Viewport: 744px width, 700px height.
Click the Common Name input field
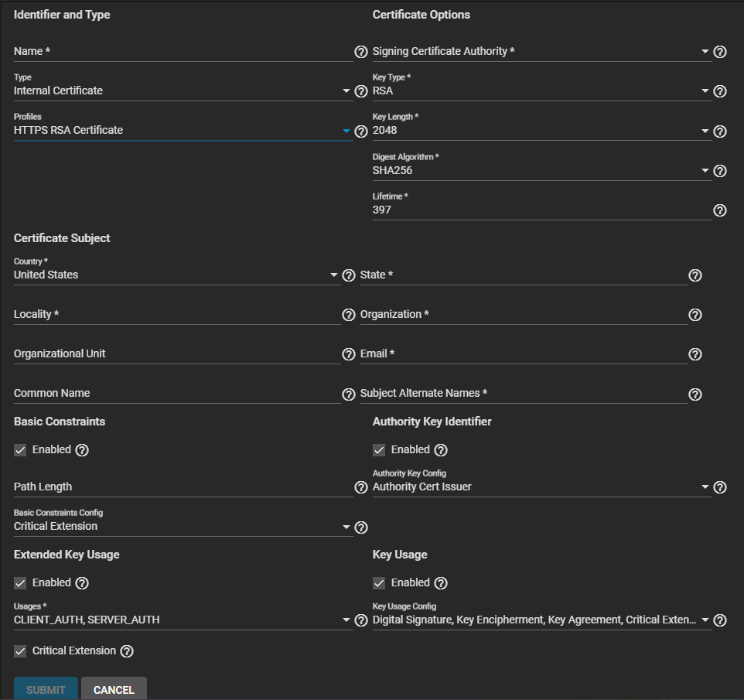[176, 394]
